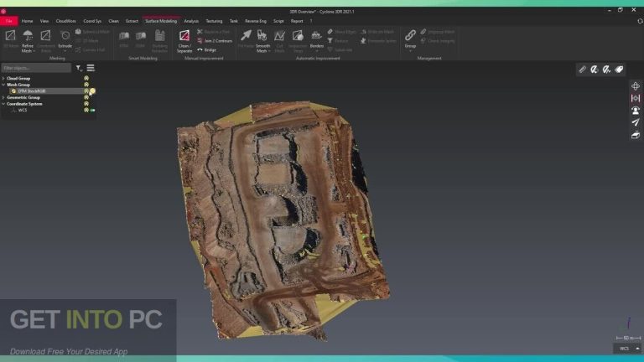Expand the Cloud Group tree node
Viewport: 644px width, 362px height.
click(3, 78)
